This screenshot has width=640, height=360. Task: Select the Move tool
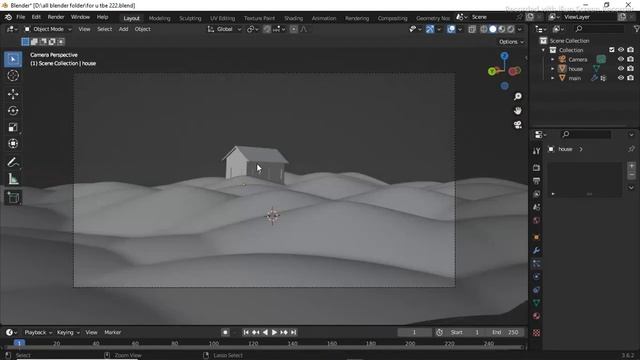click(x=13, y=94)
